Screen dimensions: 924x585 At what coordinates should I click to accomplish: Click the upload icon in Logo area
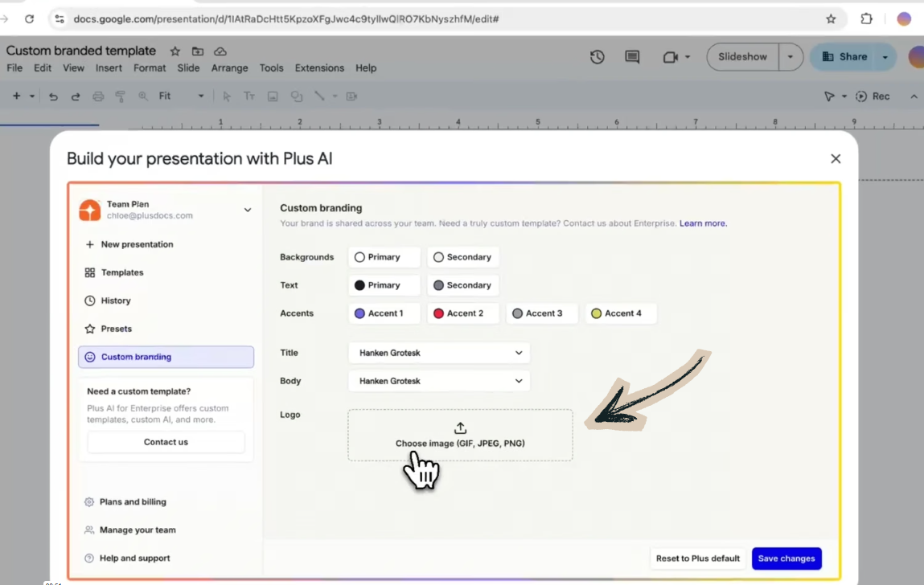click(460, 427)
